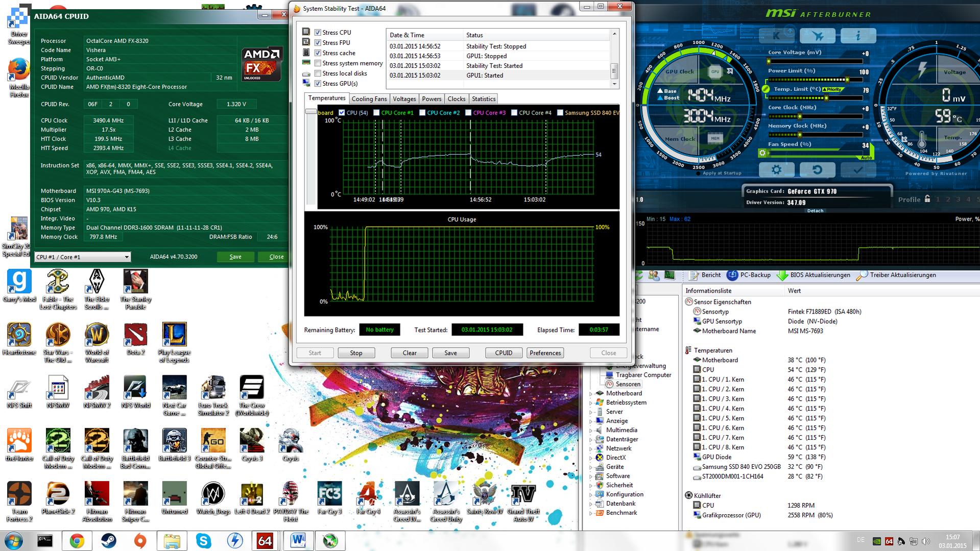Click the Windows Start button
980x551 pixels.
pyautogui.click(x=14, y=541)
